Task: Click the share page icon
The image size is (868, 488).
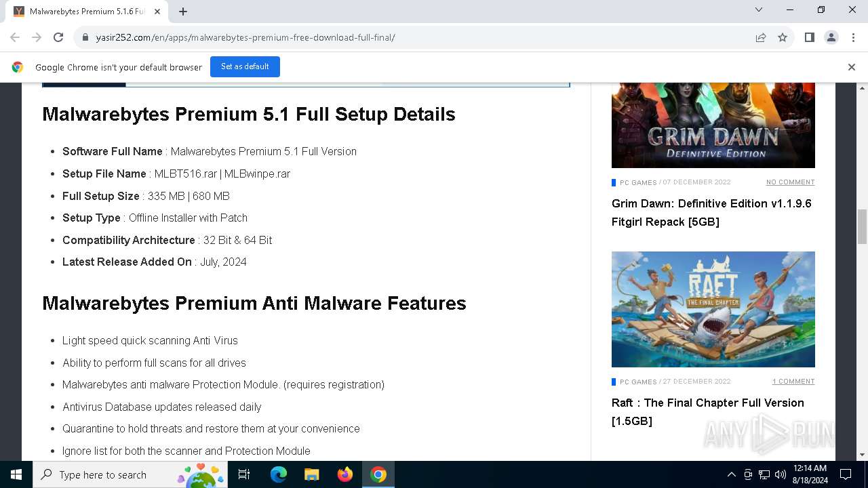Action: pos(761,37)
